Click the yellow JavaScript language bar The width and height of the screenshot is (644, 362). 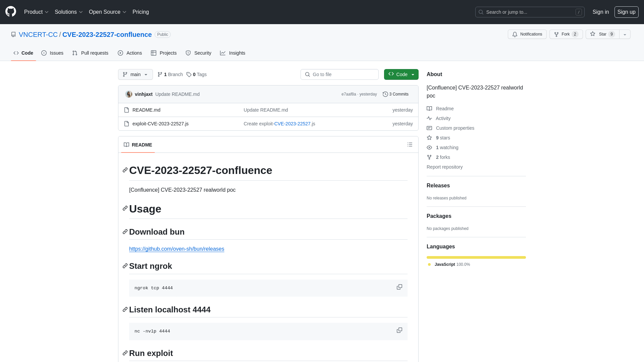tap(476, 257)
